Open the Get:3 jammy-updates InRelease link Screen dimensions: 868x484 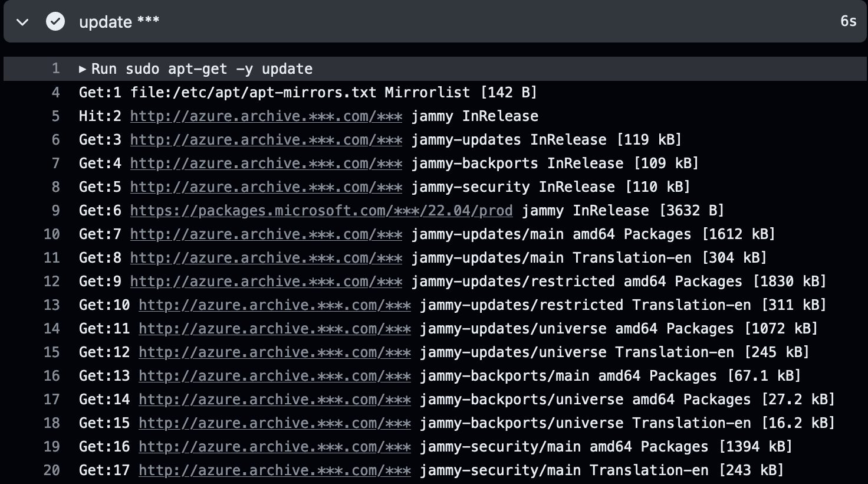tap(266, 140)
